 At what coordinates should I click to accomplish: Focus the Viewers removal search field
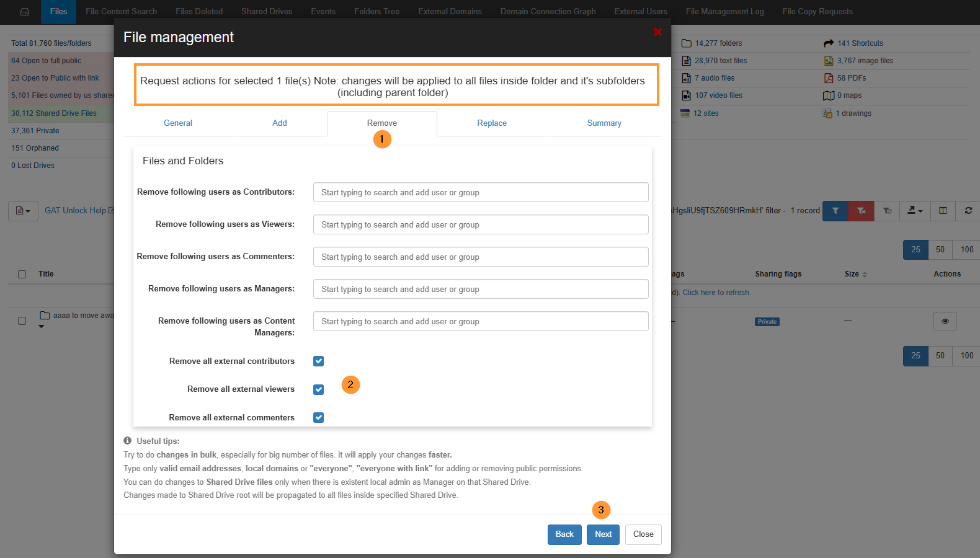(481, 224)
